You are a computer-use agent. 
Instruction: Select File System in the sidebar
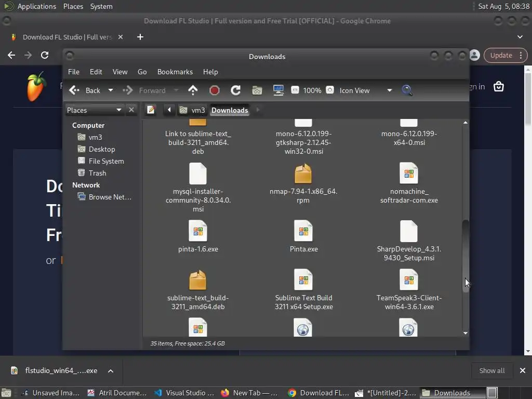pos(106,161)
